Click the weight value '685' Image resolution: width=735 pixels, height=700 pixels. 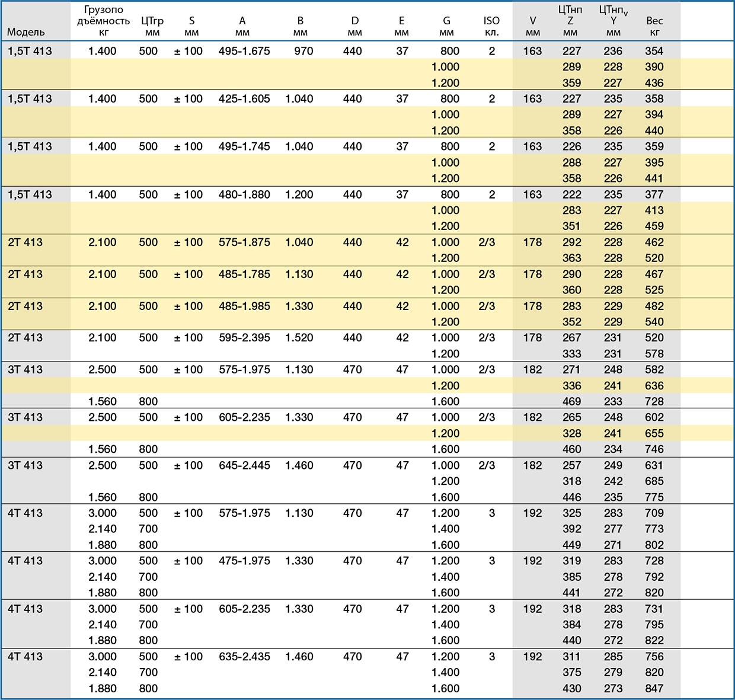pos(654,481)
